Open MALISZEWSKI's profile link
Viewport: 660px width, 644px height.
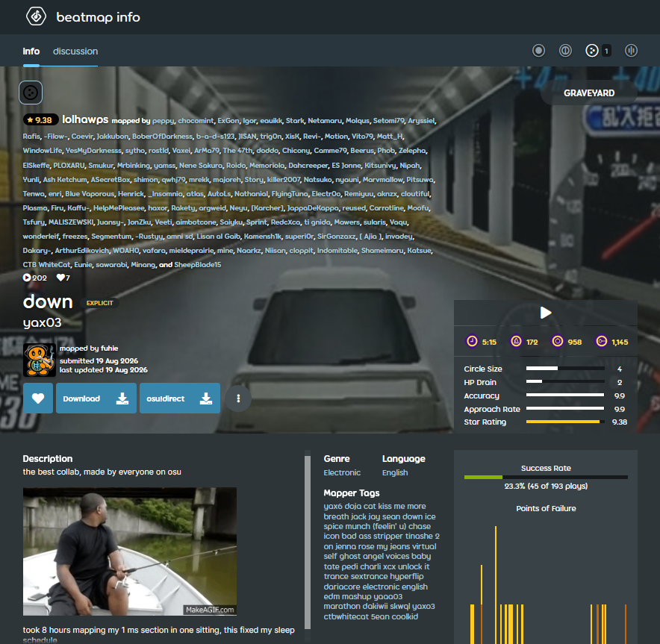(71, 222)
